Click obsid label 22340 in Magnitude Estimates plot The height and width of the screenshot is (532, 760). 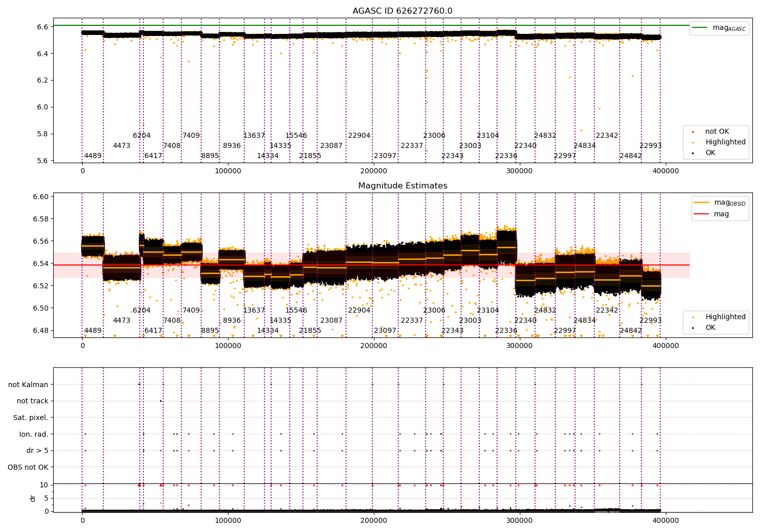click(525, 321)
